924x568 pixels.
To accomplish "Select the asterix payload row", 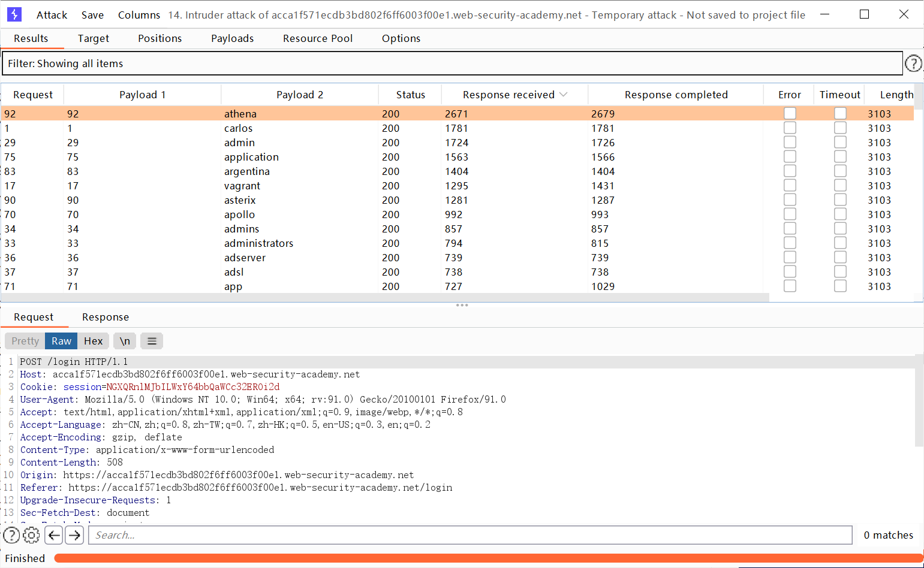I will pos(457,200).
